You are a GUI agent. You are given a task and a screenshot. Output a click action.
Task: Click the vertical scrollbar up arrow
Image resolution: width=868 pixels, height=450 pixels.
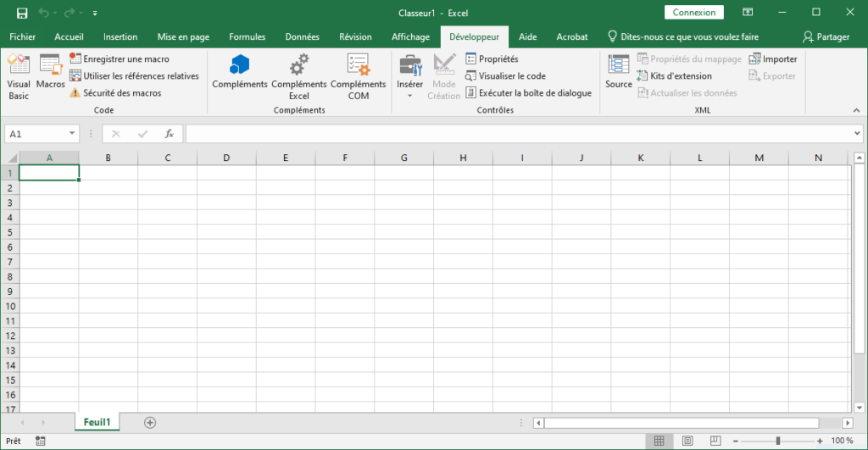tap(860, 158)
